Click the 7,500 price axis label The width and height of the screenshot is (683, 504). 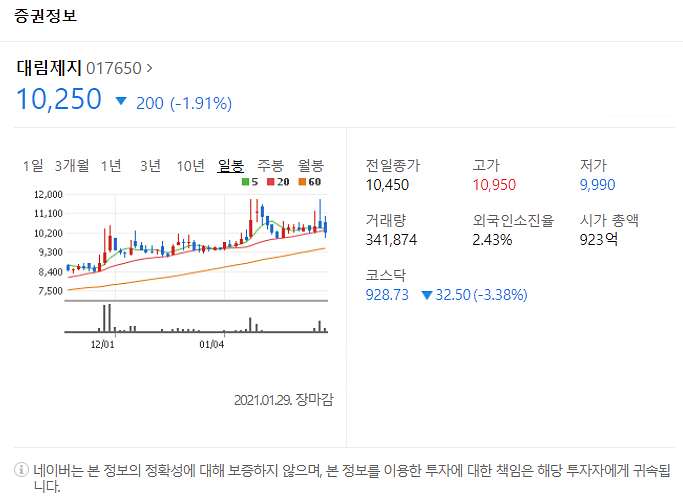pyautogui.click(x=51, y=291)
